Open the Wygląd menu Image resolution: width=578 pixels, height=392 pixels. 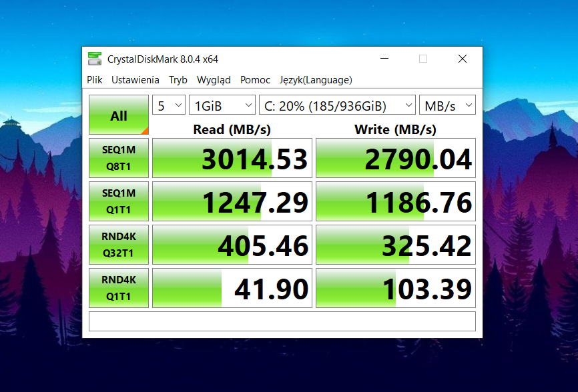214,80
